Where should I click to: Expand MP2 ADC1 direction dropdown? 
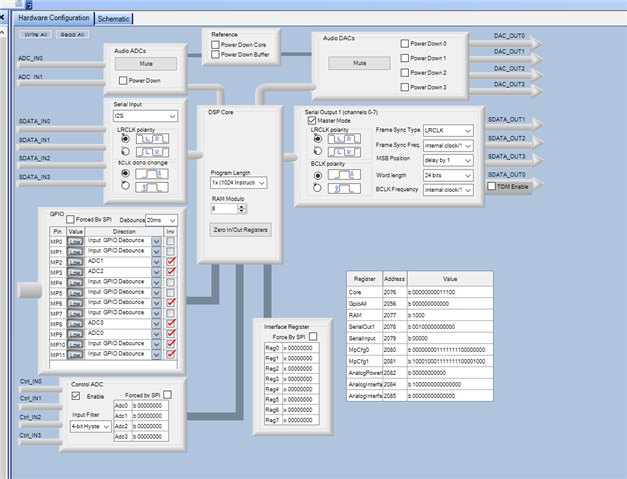pos(156,262)
